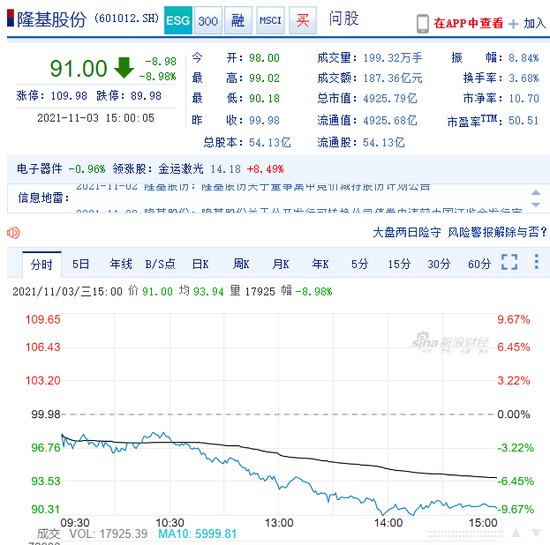Click the 融 margin trading badge

(x=238, y=20)
